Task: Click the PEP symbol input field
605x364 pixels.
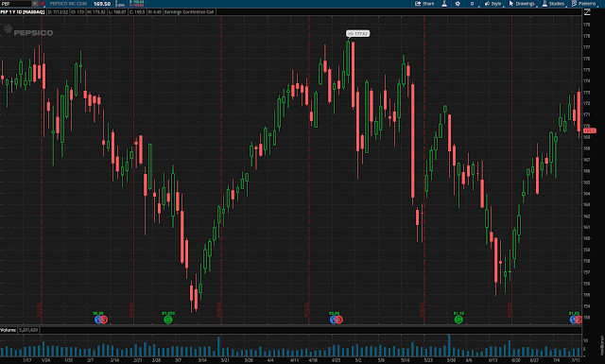Action: [x=15, y=4]
